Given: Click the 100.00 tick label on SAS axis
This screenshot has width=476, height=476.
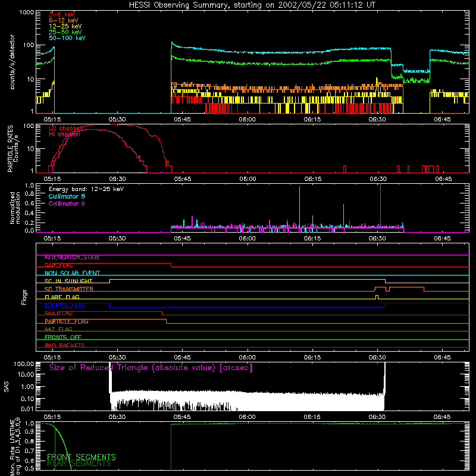Looking at the screenshot, I should 24,364.
